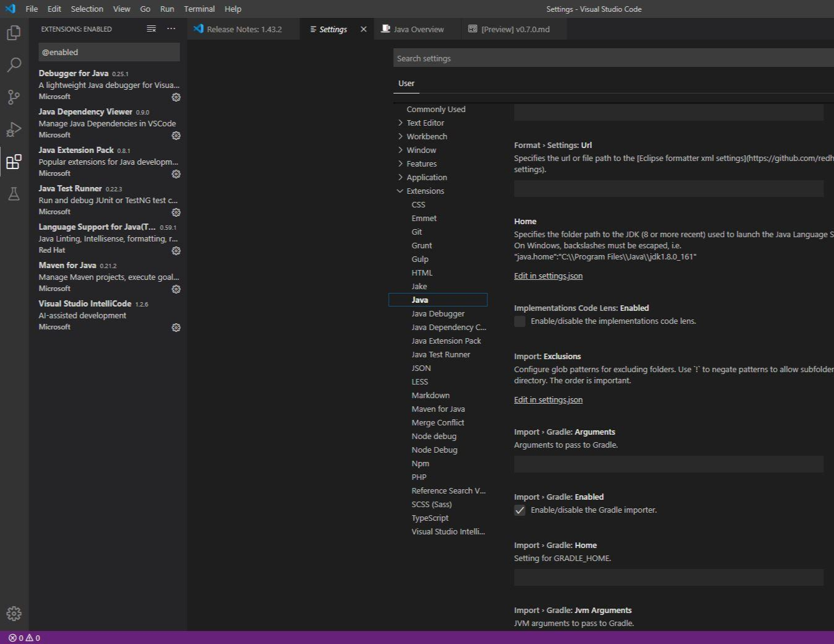
Task: Open gear menu for Language Support for Java
Action: pos(176,251)
